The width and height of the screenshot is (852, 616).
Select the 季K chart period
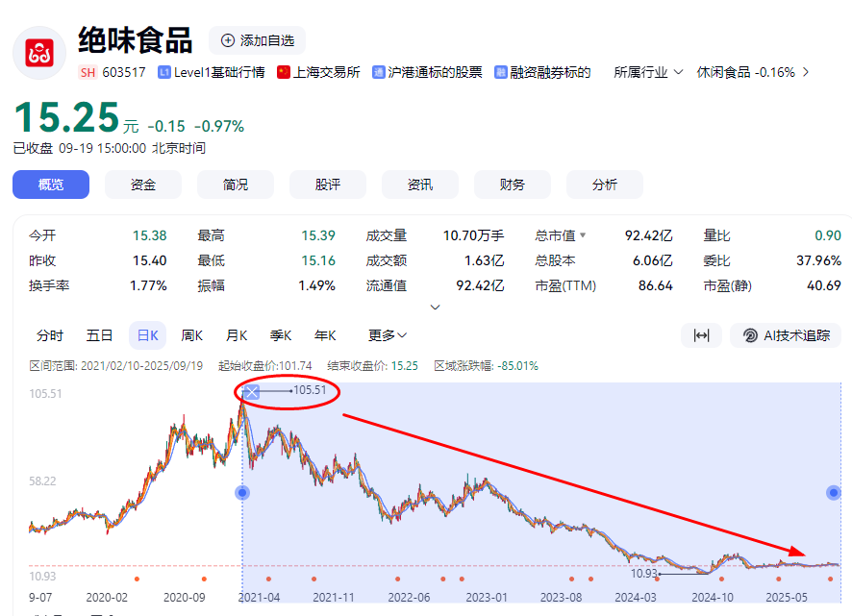pyautogui.click(x=281, y=335)
